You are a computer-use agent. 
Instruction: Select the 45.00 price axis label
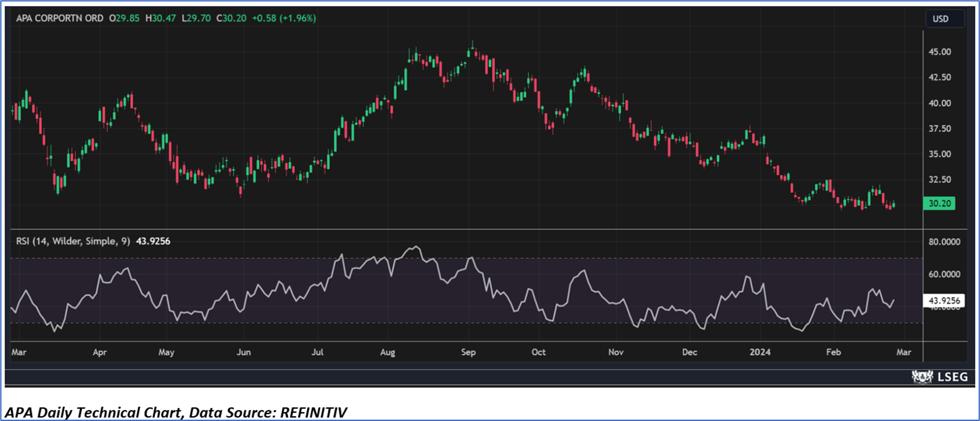[x=941, y=52]
